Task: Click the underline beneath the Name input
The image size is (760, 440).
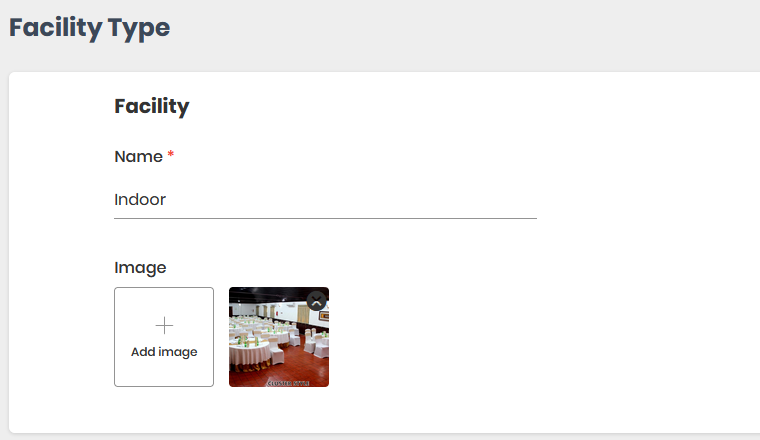Action: 325,219
